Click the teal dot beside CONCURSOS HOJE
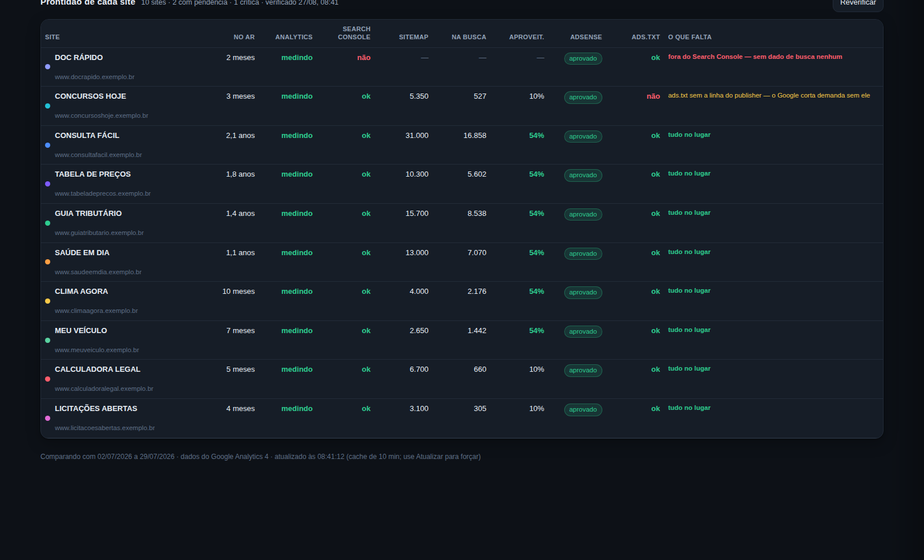 [x=47, y=106]
